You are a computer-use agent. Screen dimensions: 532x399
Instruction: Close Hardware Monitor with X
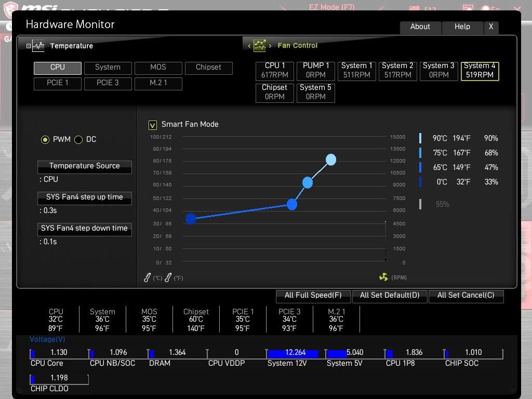click(x=491, y=27)
